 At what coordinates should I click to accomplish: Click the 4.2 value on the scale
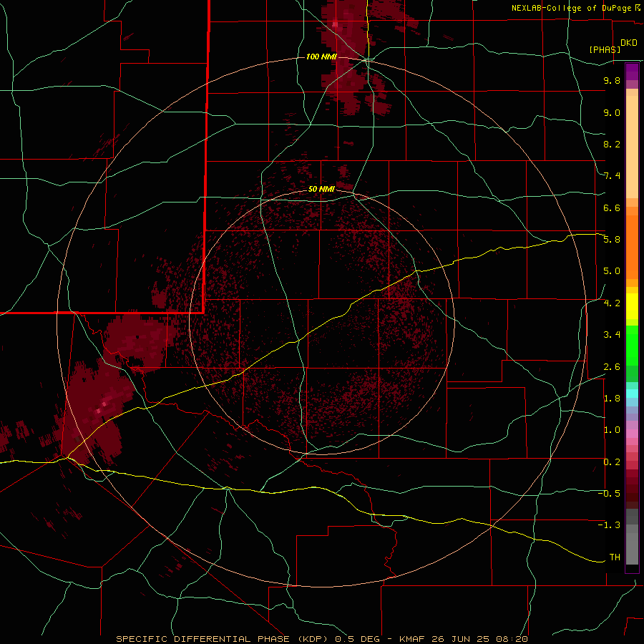612,303
